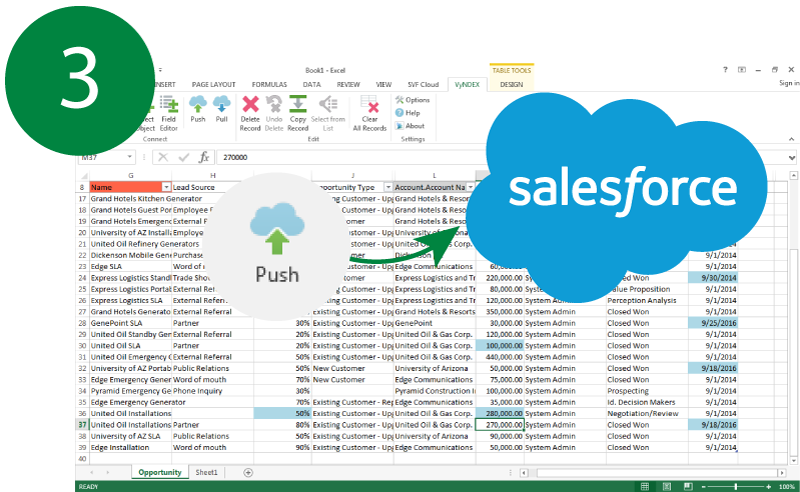
Task: Select the '270,000.00' amount cell
Action: coord(500,425)
